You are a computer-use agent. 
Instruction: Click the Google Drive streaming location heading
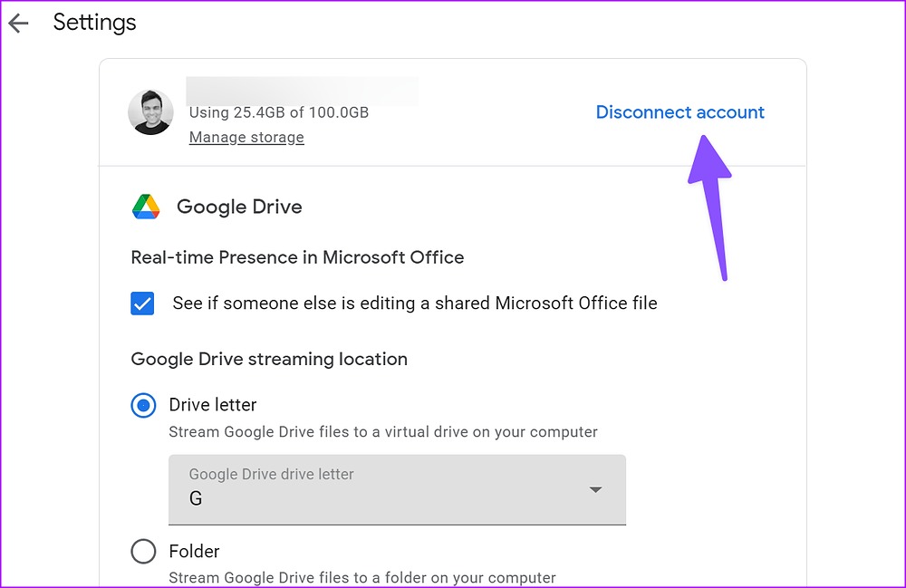(x=266, y=359)
